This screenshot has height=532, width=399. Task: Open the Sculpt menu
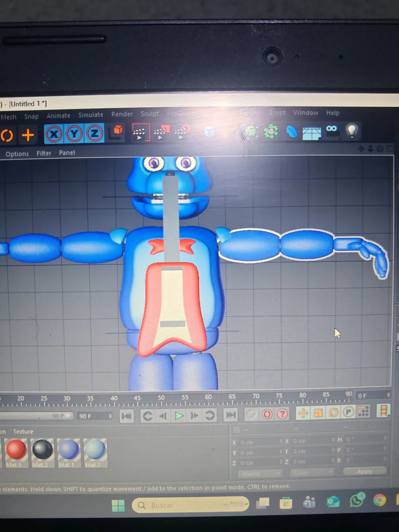[x=150, y=113]
